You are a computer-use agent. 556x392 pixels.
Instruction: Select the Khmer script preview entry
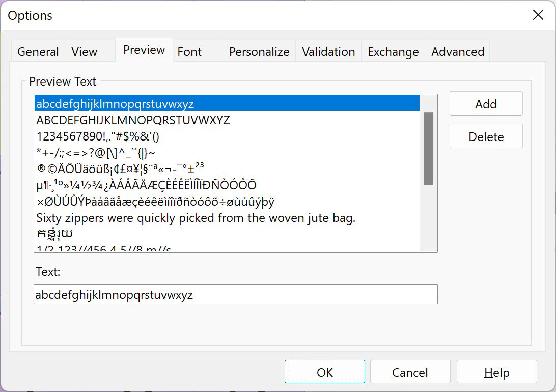click(x=55, y=234)
